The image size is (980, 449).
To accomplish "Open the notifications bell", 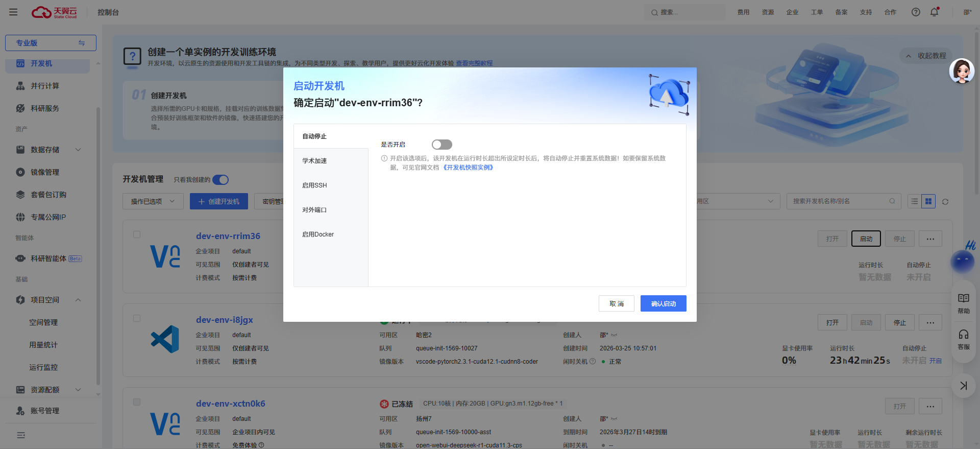I will 935,12.
